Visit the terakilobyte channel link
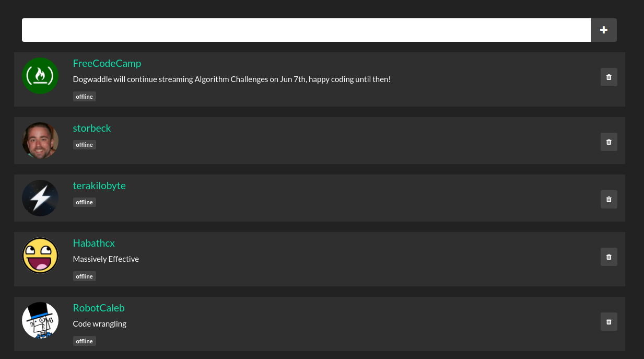Screen dimensions: 644x359 coord(99,186)
